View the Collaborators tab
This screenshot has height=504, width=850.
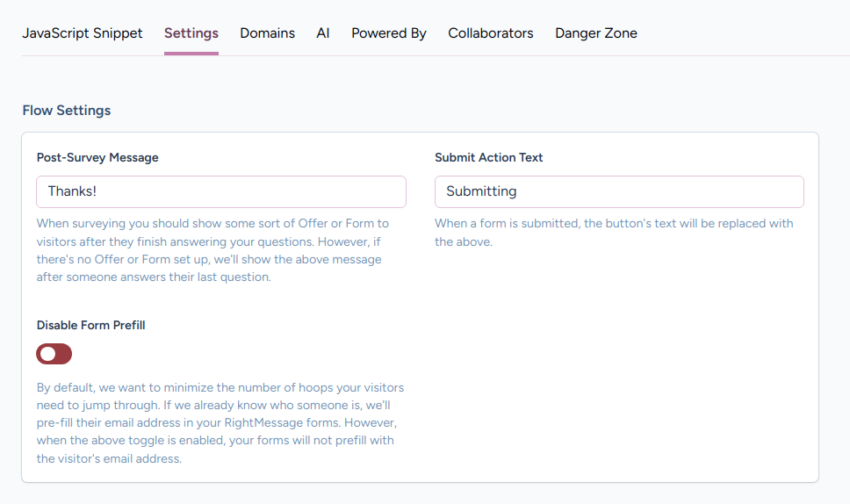coord(490,33)
